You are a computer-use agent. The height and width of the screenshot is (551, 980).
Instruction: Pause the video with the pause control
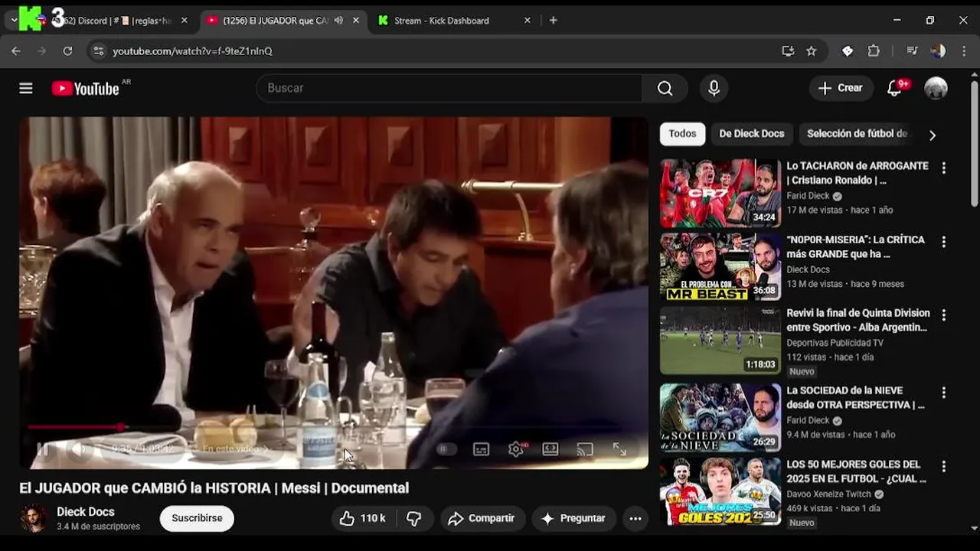(x=43, y=449)
